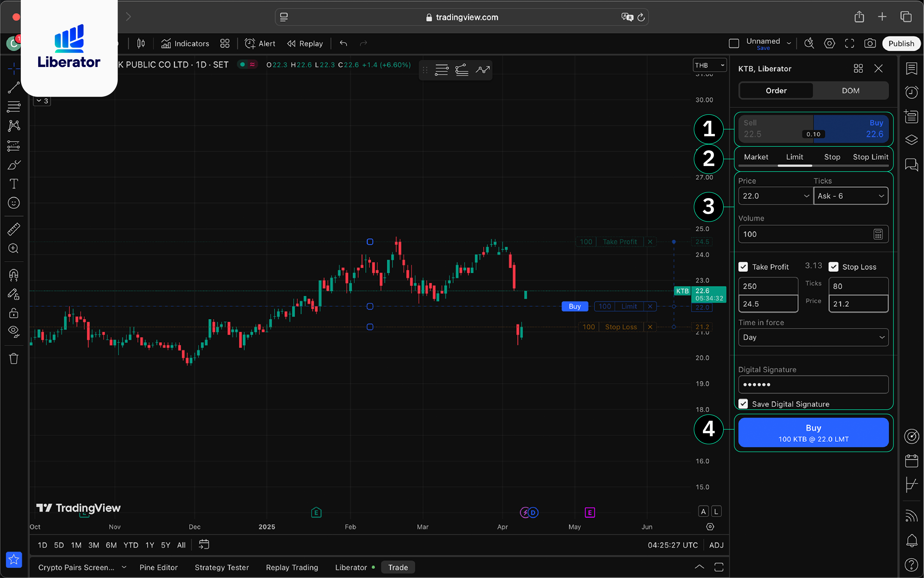924x578 pixels.
Task: Collapse the indicator legend expander 3
Action: tap(42, 101)
